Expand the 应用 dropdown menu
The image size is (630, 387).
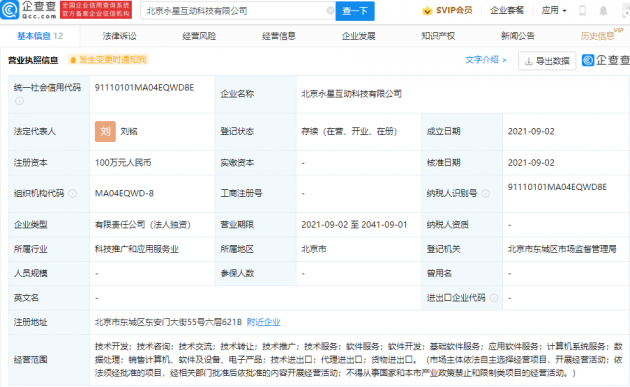[554, 10]
